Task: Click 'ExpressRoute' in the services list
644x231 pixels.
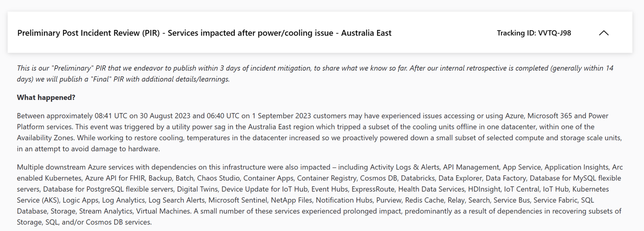Action: point(373,189)
